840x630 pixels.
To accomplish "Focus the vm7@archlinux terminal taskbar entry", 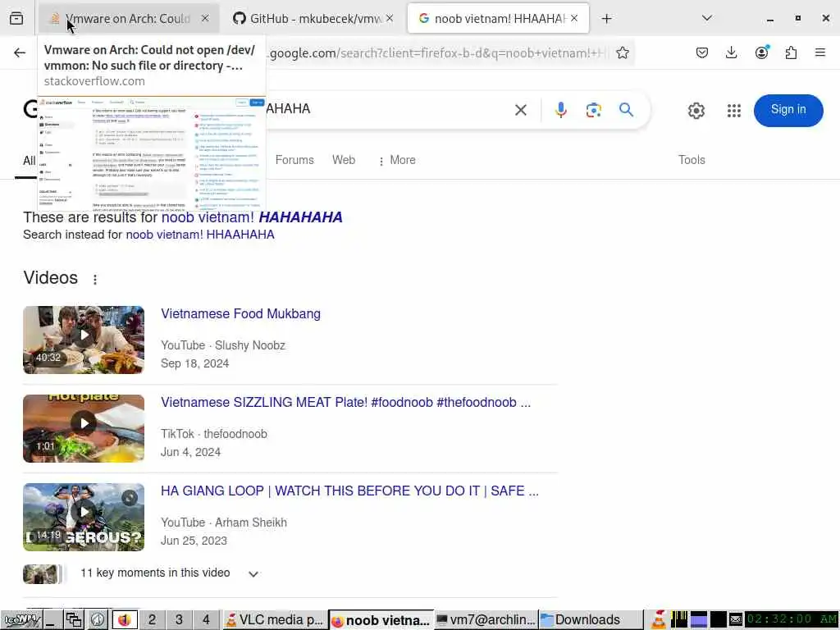I will pyautogui.click(x=486, y=620).
